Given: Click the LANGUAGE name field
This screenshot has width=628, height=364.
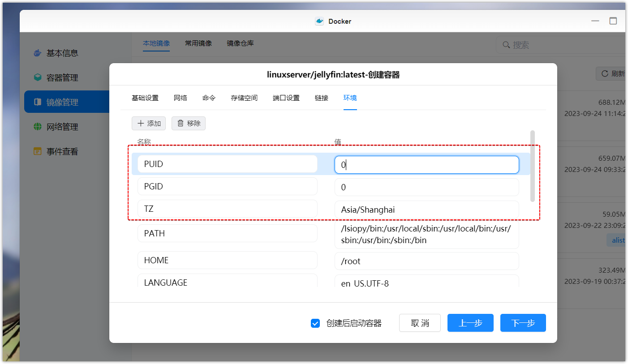Looking at the screenshot, I should point(228,281).
